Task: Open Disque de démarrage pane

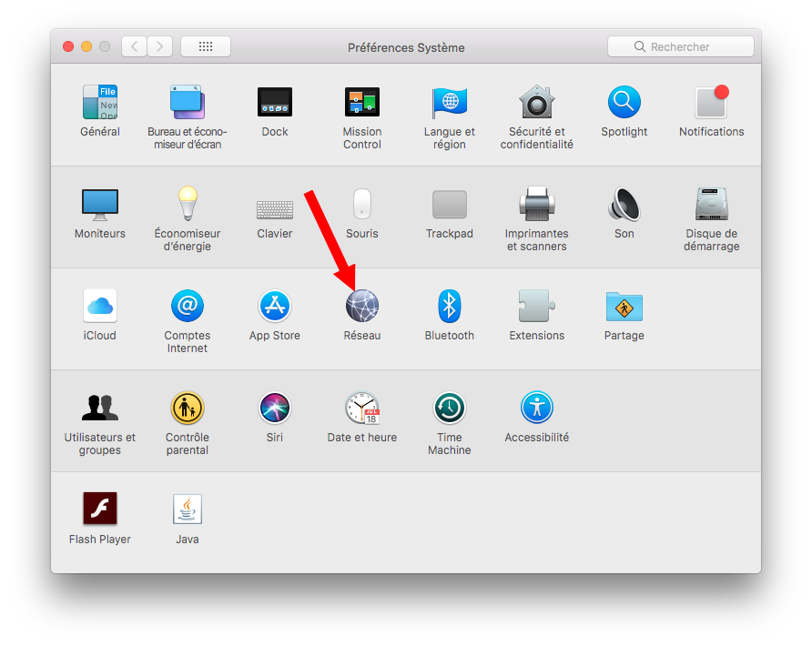Action: coord(712,204)
